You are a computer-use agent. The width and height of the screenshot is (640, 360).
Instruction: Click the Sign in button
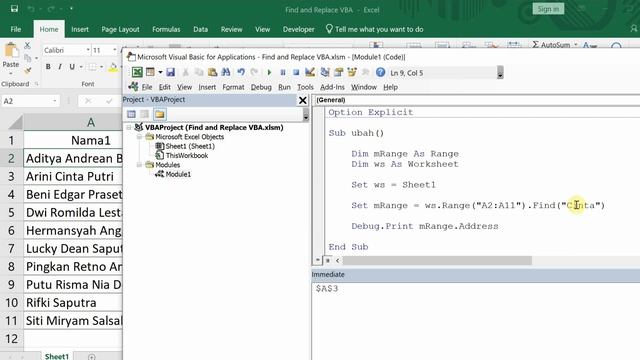tap(548, 9)
